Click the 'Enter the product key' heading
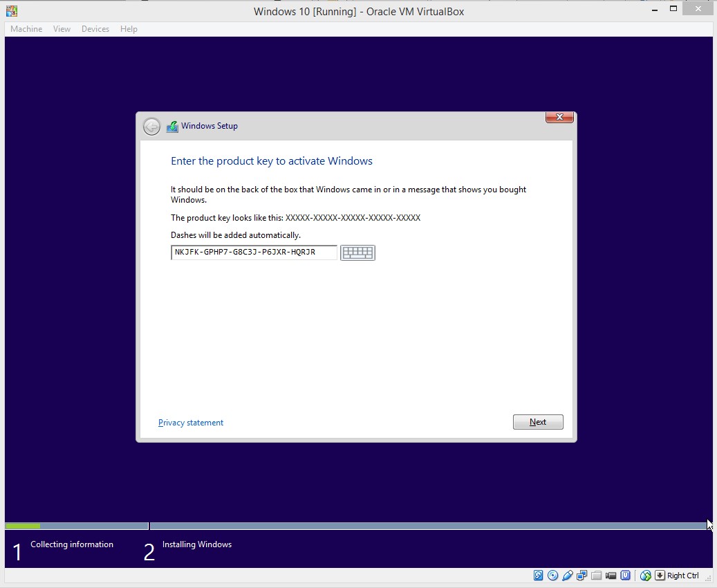The width and height of the screenshot is (717, 588). click(x=272, y=161)
